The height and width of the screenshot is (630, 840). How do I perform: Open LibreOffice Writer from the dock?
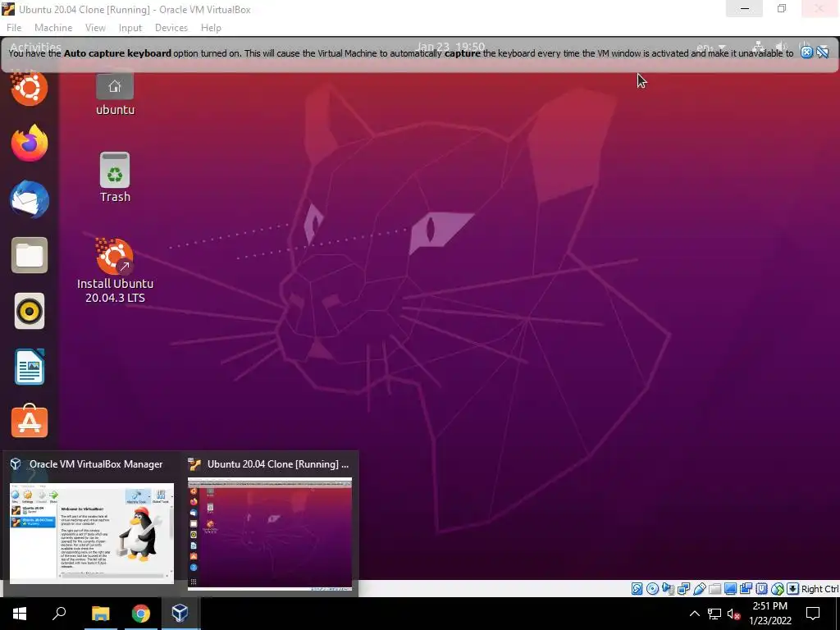click(x=30, y=367)
